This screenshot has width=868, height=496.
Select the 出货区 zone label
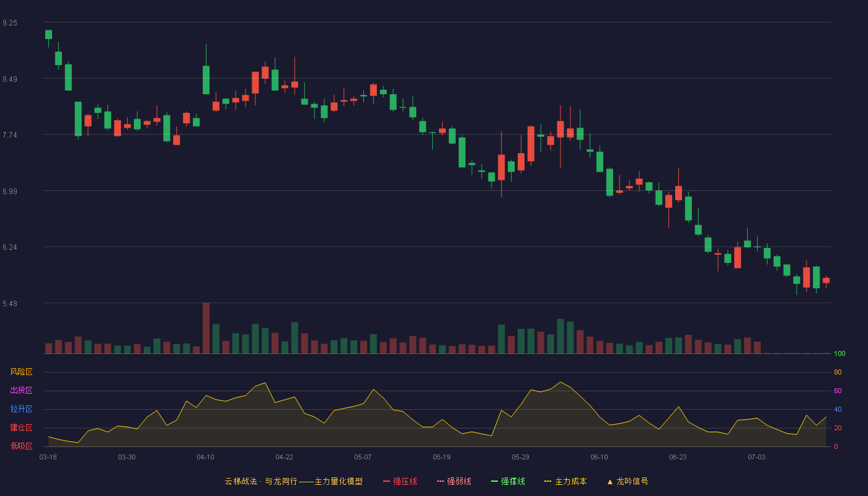(x=21, y=391)
